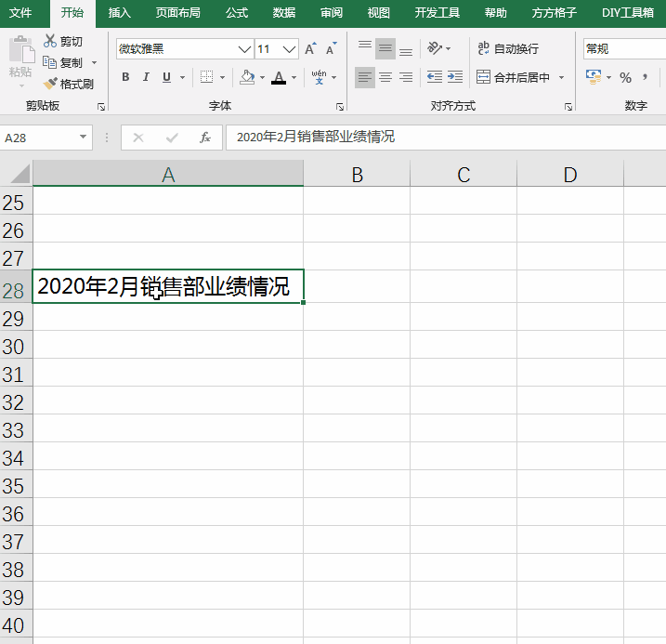The height and width of the screenshot is (644, 666).
Task: Open underline style dropdown arrow
Action: point(183,77)
